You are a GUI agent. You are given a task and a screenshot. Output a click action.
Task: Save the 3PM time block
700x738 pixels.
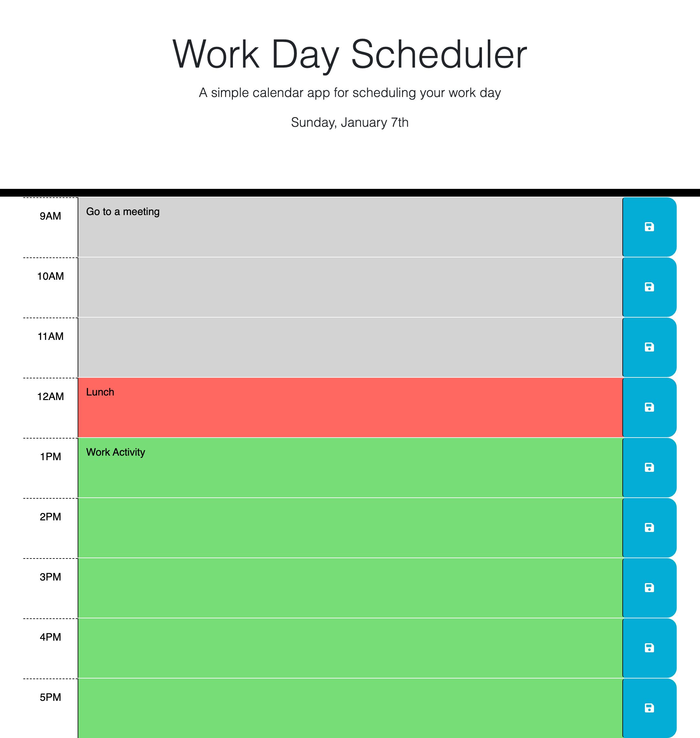(649, 588)
